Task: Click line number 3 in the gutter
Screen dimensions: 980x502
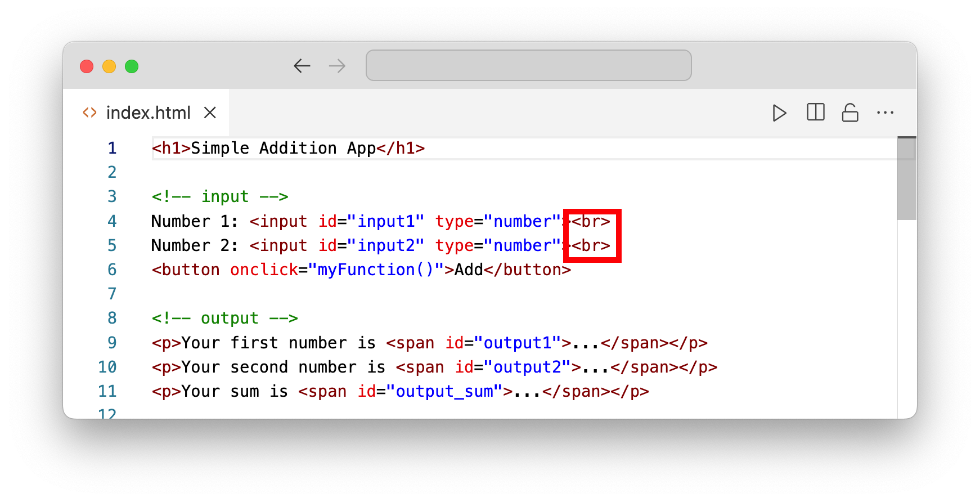Action: pos(112,196)
